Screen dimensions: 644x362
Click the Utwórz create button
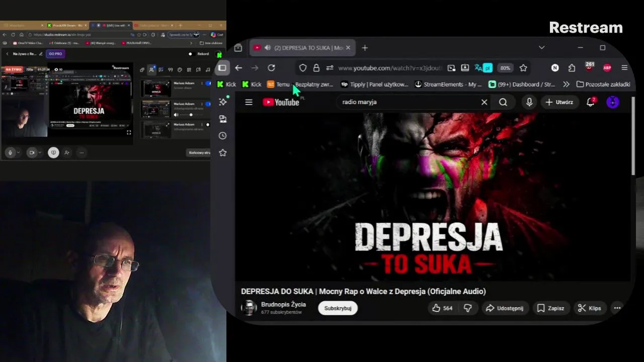pyautogui.click(x=559, y=102)
